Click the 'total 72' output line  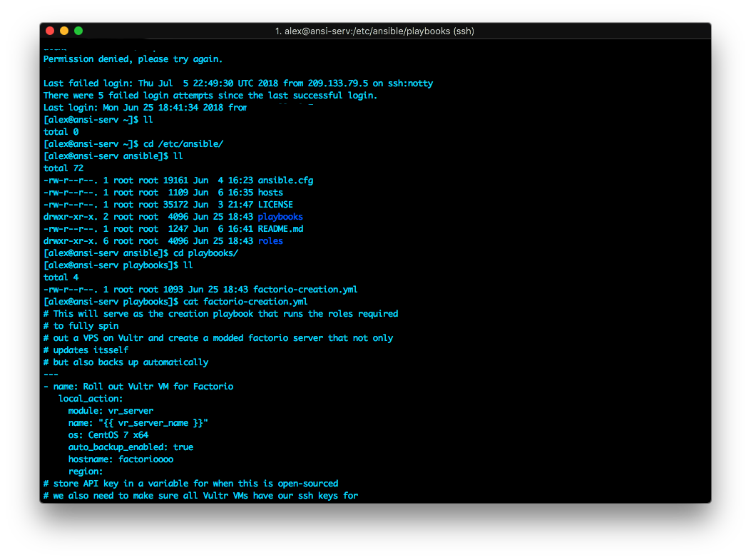[63, 168]
